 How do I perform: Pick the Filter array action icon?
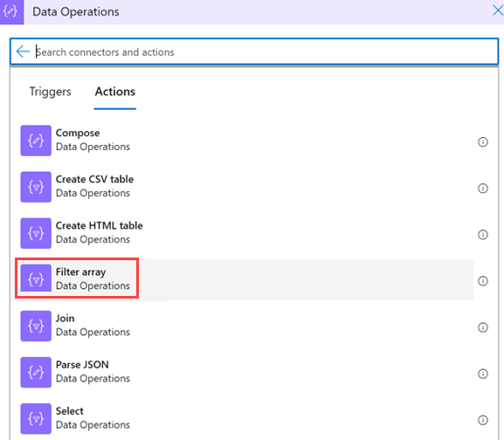pos(36,278)
